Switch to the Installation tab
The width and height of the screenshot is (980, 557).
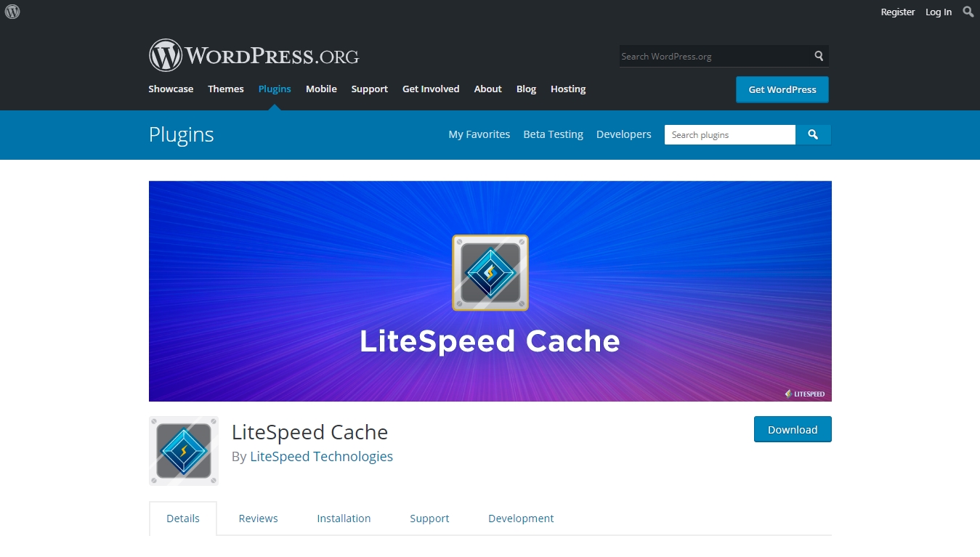coord(344,519)
